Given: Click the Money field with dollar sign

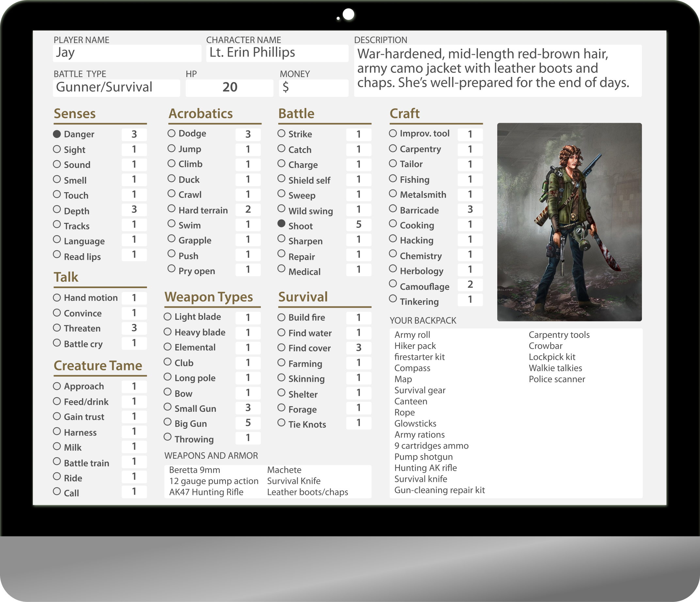Looking at the screenshot, I should click(313, 88).
